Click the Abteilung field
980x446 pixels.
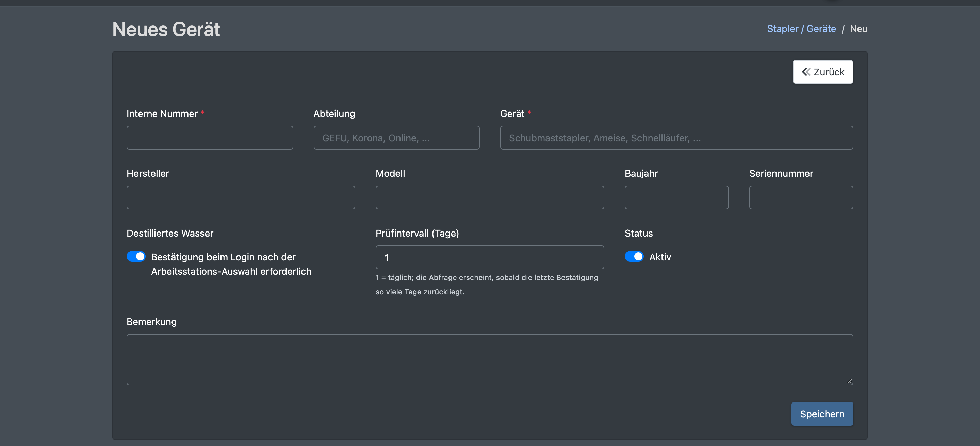[396, 138]
